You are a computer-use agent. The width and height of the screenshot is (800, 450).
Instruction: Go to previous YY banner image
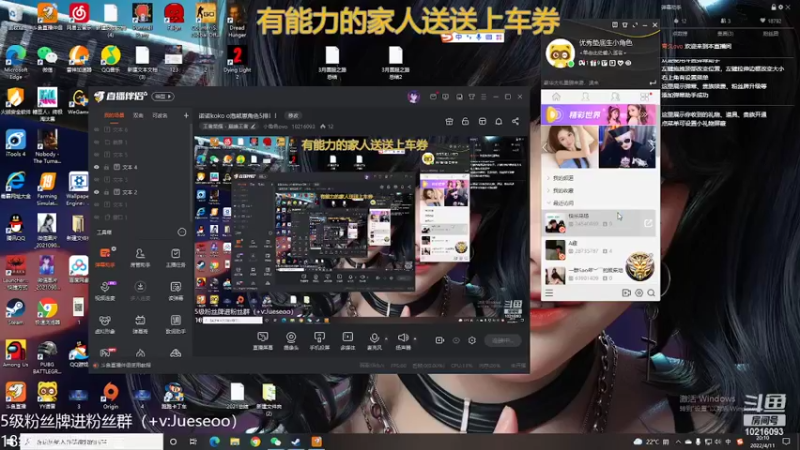[x=545, y=147]
